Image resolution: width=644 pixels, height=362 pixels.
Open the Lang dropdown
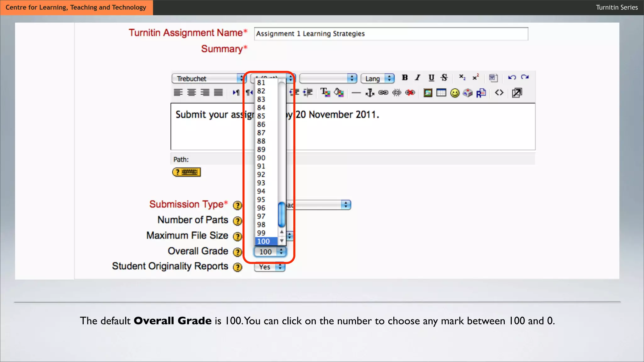(377, 78)
